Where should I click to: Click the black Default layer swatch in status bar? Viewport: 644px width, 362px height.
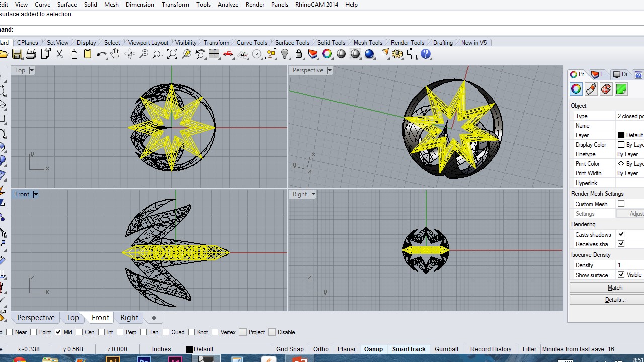pos(189,349)
